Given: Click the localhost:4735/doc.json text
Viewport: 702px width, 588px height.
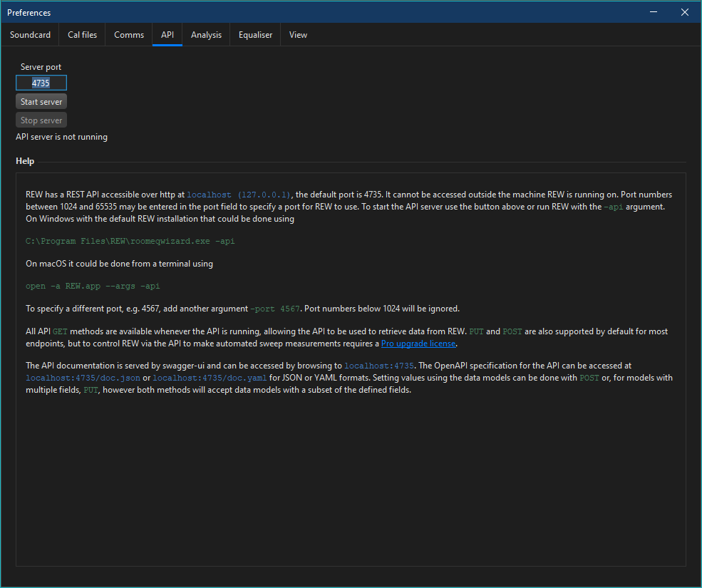Looking at the screenshot, I should point(83,378).
